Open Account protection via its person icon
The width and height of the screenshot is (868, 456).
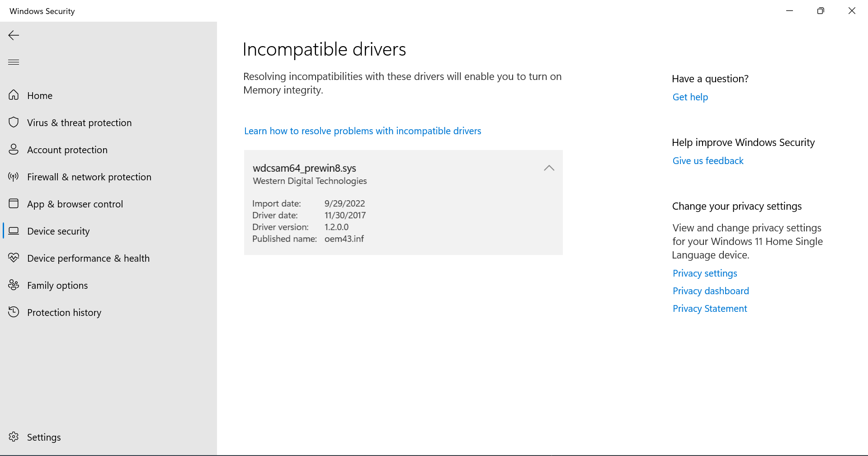13,149
